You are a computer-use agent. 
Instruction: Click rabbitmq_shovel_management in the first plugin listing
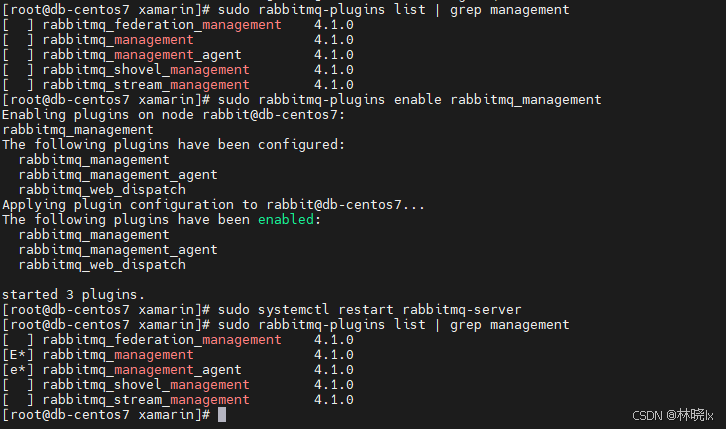pos(146,69)
